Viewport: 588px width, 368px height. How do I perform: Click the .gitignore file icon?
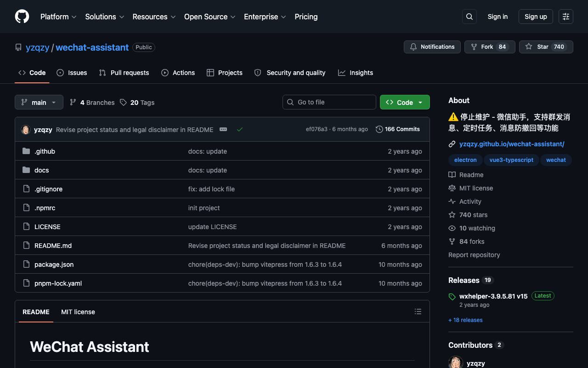[x=26, y=189]
